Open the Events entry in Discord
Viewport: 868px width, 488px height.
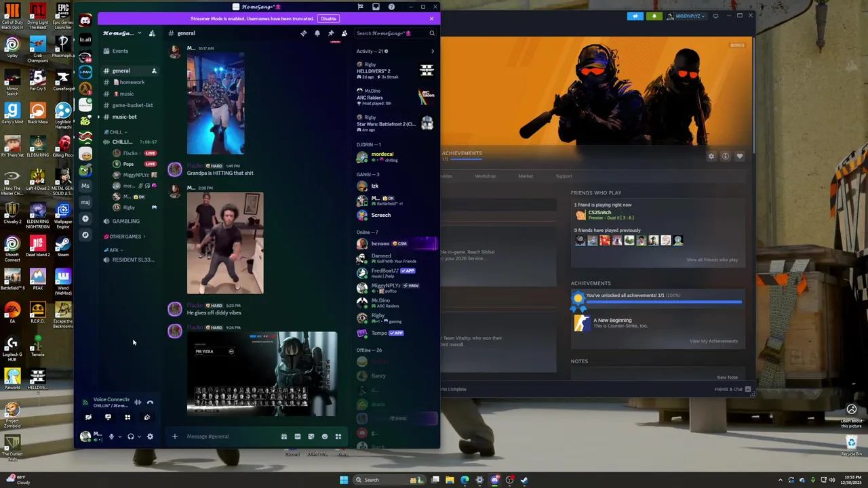tap(120, 52)
